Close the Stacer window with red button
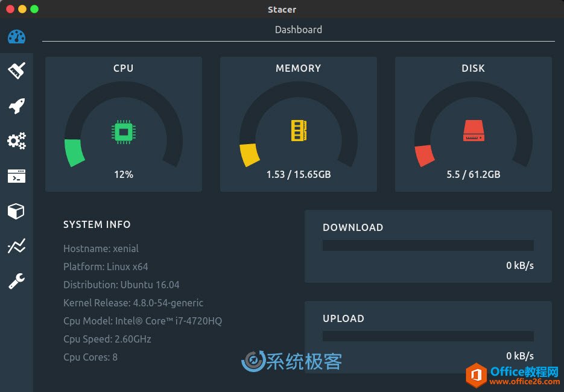Viewport: 564px width, 392px height. point(10,9)
